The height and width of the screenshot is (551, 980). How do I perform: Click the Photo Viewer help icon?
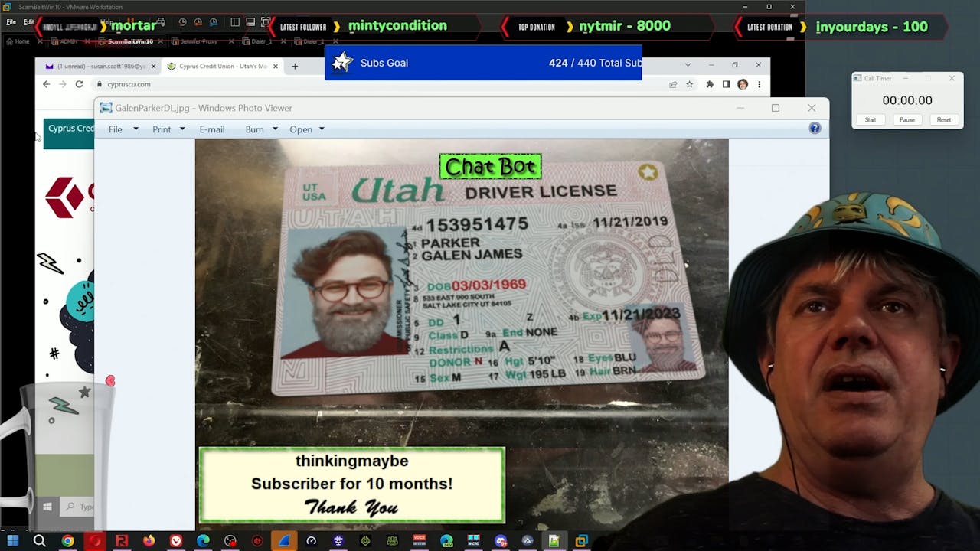coord(815,129)
